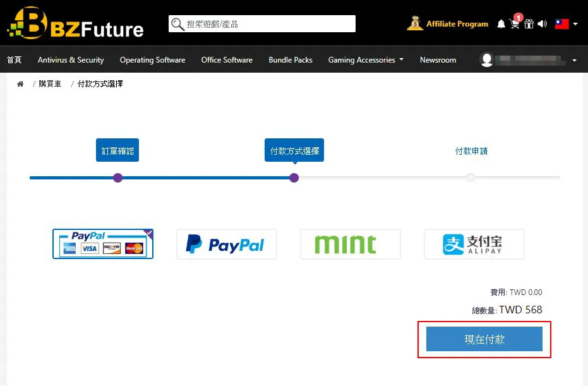
Task: Open notifications bell icon
Action: point(501,25)
